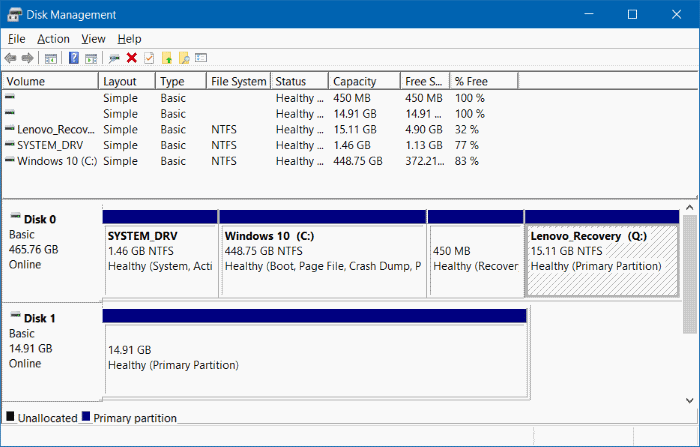Click the Primary partition legend label
Image resolution: width=700 pixels, height=447 pixels.
click(135, 418)
